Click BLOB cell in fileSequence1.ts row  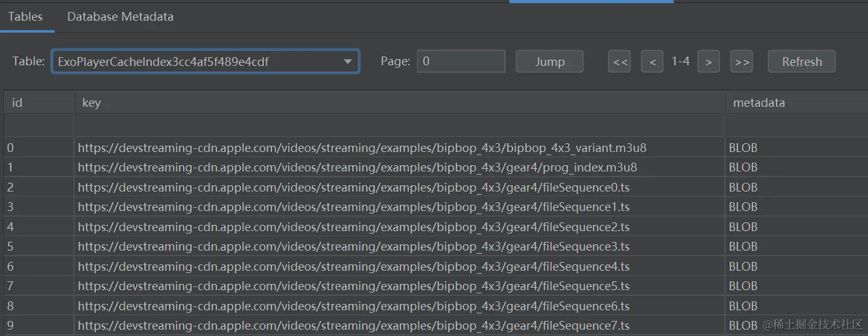[x=797, y=207]
